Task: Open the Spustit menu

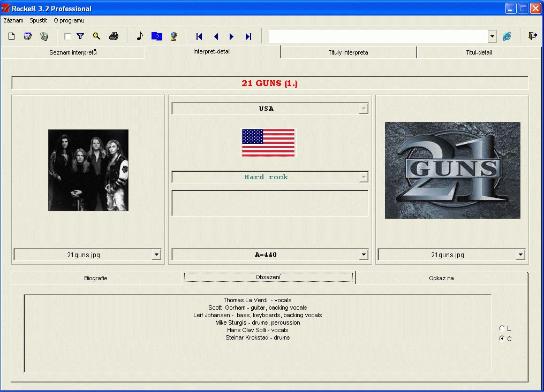Action: coord(38,20)
